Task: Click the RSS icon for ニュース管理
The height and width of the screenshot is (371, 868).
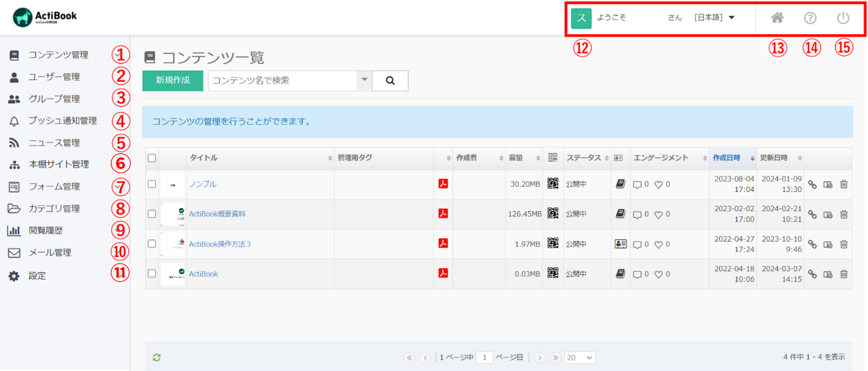Action: 14,143
